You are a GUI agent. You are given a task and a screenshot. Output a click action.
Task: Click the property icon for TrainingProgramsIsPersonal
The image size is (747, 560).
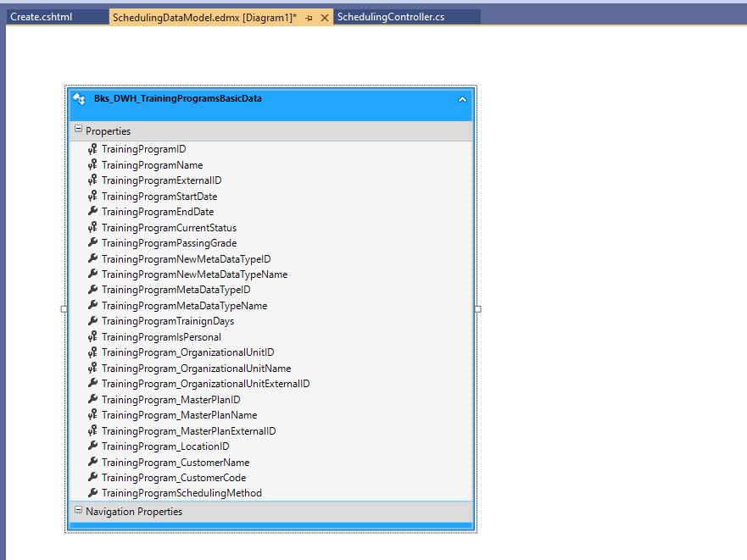pos(92,337)
